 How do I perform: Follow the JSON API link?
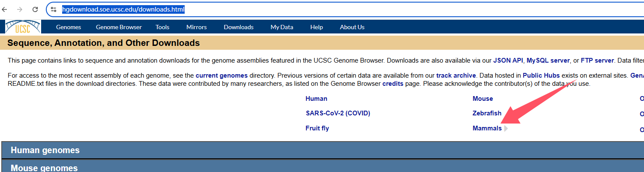click(x=508, y=60)
